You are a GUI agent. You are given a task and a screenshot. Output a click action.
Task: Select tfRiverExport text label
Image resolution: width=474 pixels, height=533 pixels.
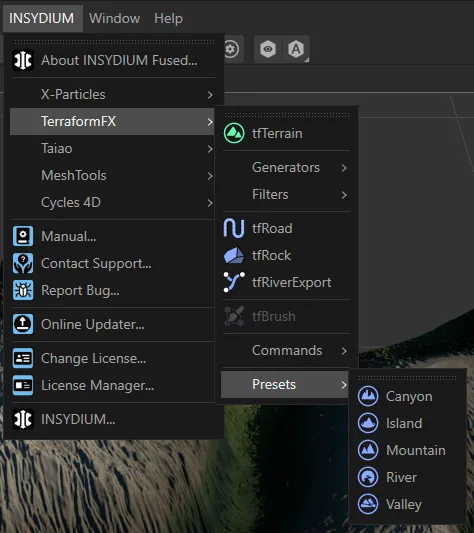point(291,282)
